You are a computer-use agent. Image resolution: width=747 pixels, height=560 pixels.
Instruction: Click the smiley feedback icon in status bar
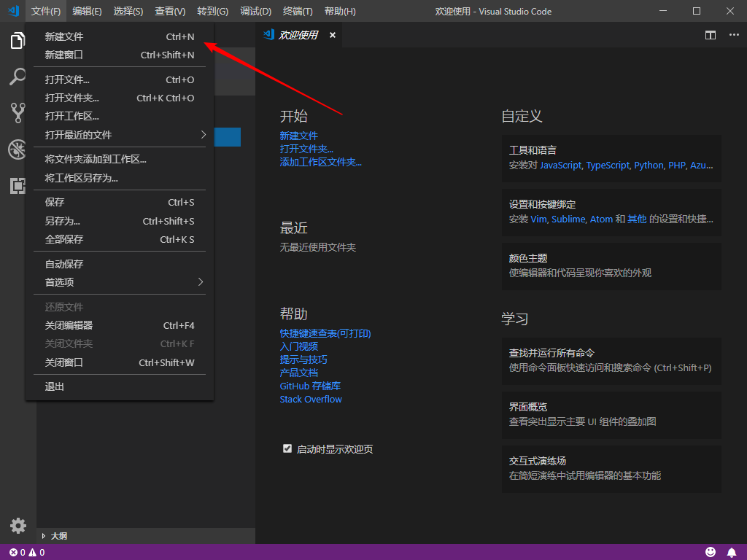[711, 552]
